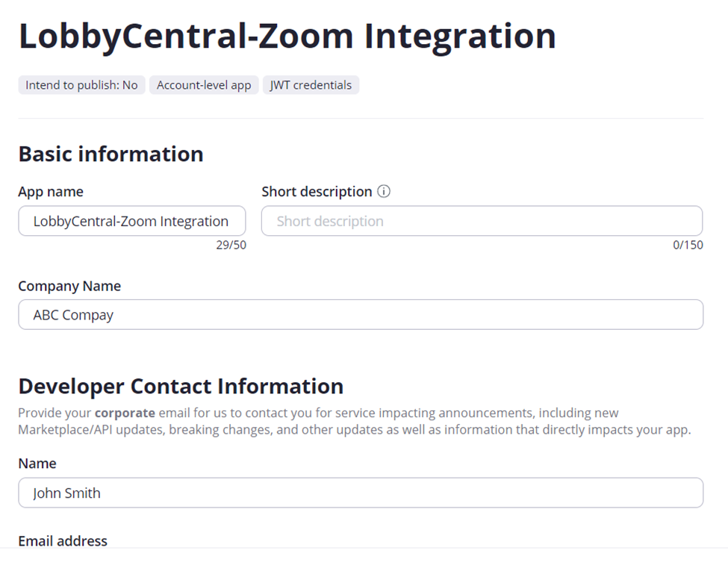Click the Short description info icon
The height and width of the screenshot is (565, 728).
(384, 192)
